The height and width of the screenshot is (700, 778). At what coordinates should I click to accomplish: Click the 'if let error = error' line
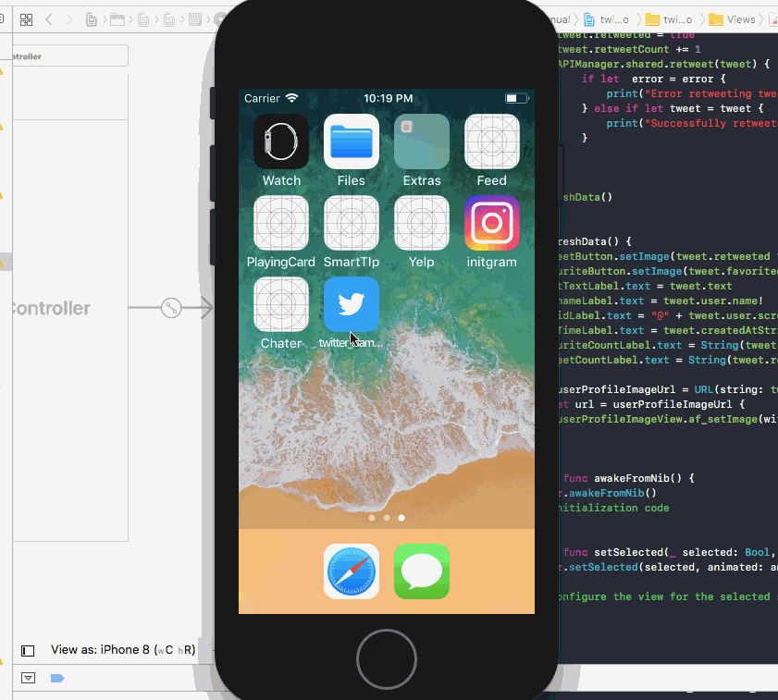654,79
